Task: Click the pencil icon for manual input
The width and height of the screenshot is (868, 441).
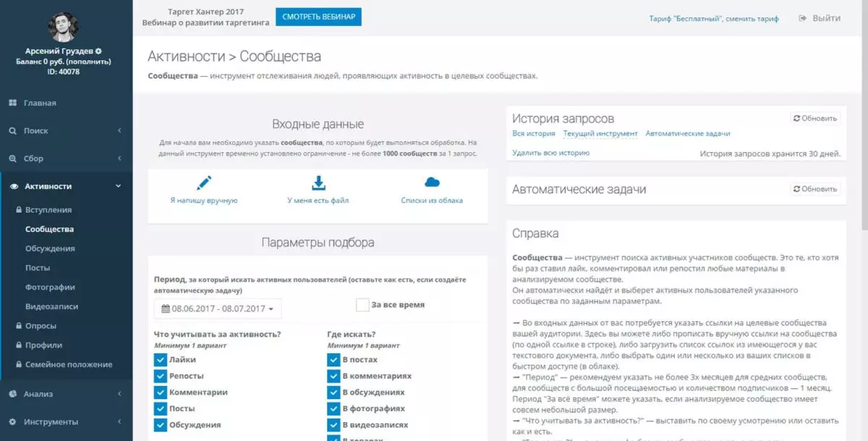Action: pos(204,182)
